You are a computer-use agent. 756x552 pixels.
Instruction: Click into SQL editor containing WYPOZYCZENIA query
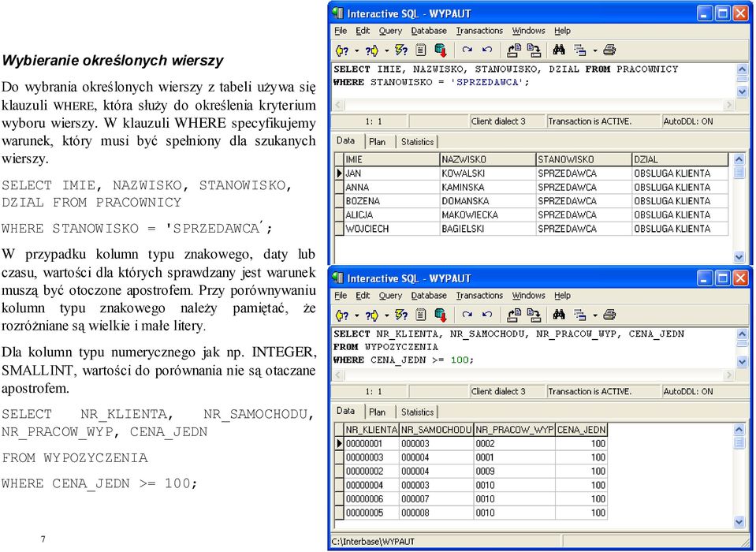pos(533,348)
